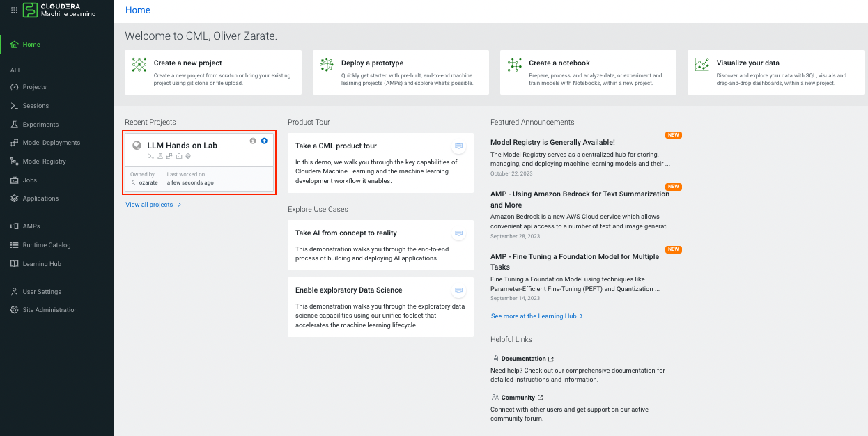Screen dimensions: 868x436
Task: Click the 'a few seconds ago' text
Action: (x=190, y=182)
